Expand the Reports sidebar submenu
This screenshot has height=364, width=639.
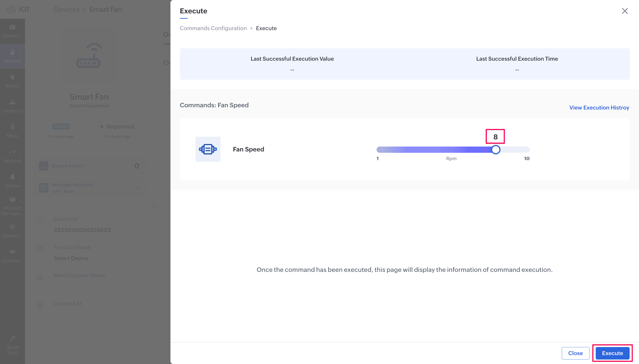click(20, 153)
